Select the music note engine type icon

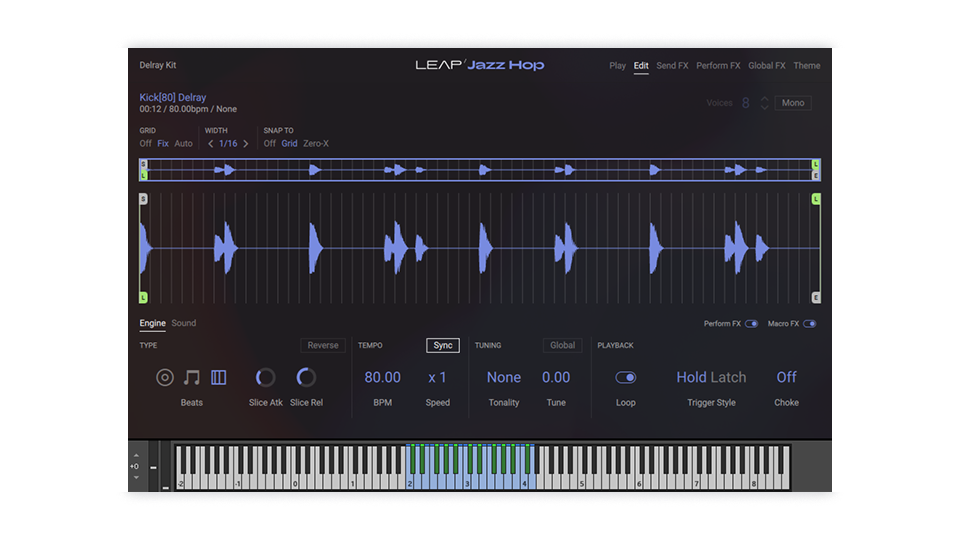point(192,377)
